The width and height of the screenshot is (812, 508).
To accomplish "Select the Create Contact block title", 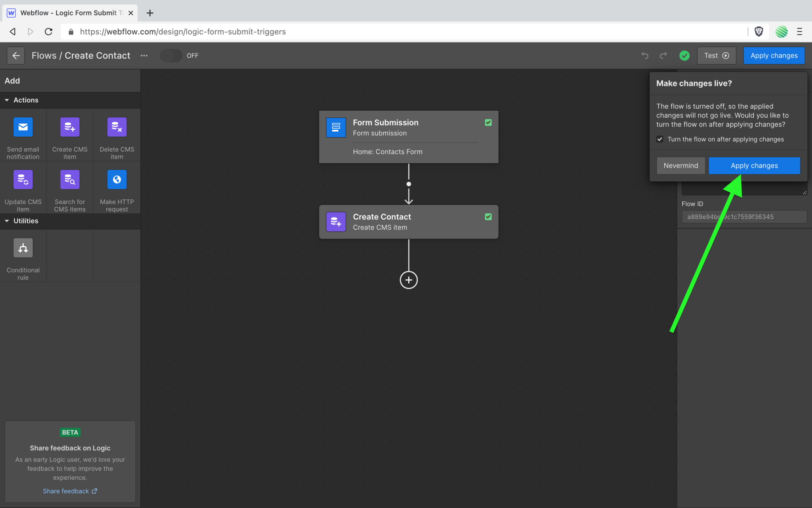I will pyautogui.click(x=382, y=217).
